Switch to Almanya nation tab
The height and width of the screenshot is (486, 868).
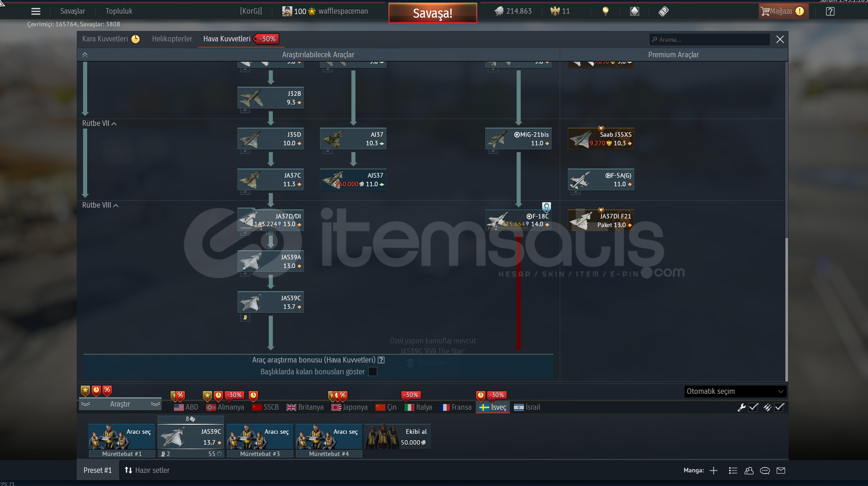[225, 407]
